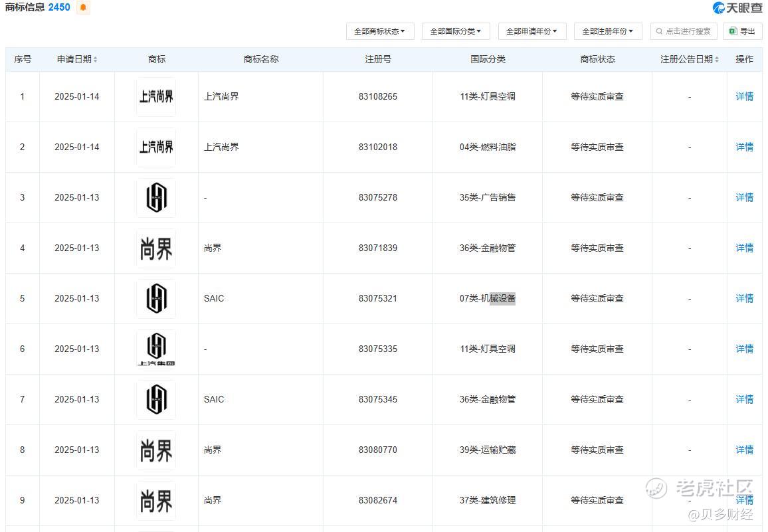Click the 39类-运输贮藏 cell
The width and height of the screenshot is (768, 532).
[x=488, y=450]
